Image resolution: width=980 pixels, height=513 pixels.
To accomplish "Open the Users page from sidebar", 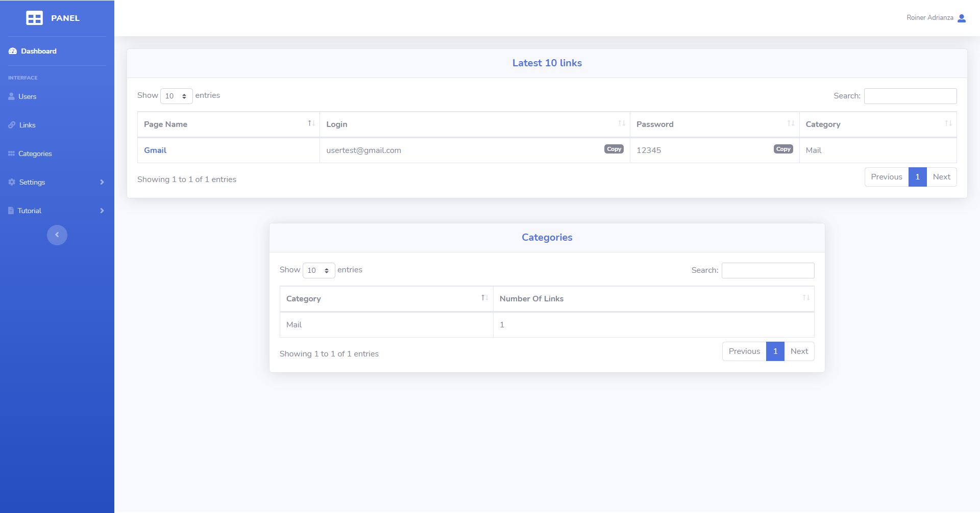I will pyautogui.click(x=27, y=96).
